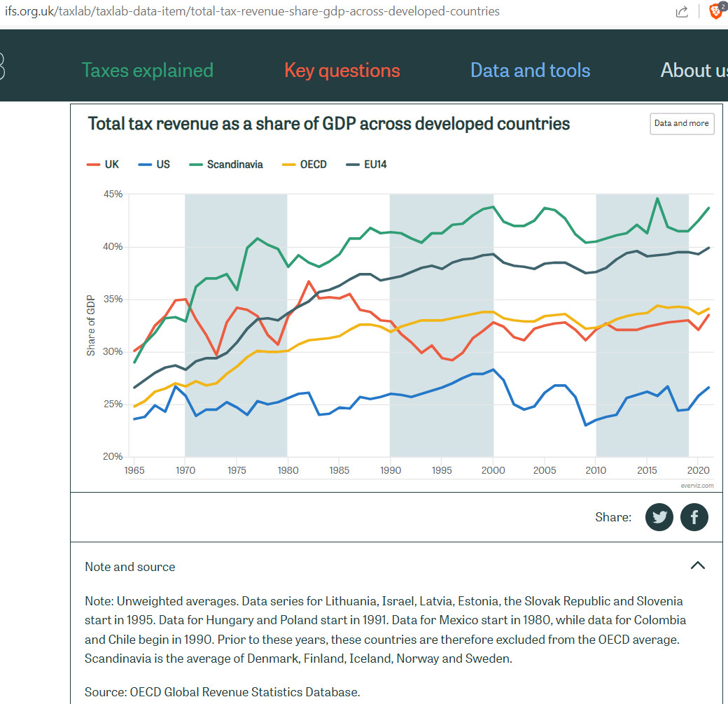Toggle the OECD legend entry
728x704 pixels.
coord(304,164)
